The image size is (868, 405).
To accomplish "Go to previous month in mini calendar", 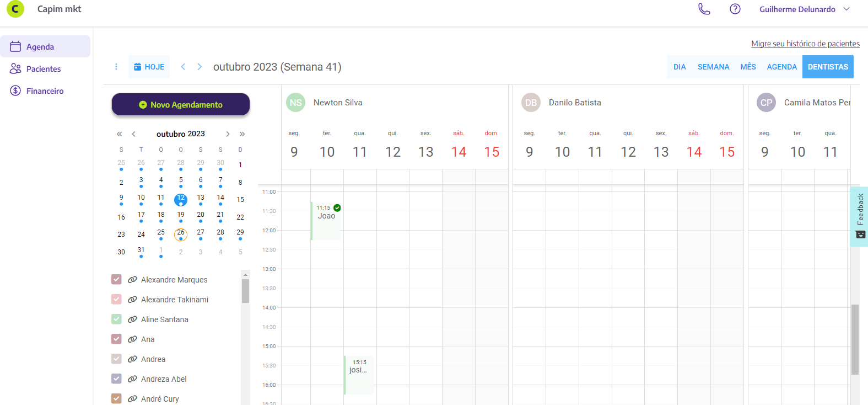I will click(x=133, y=134).
